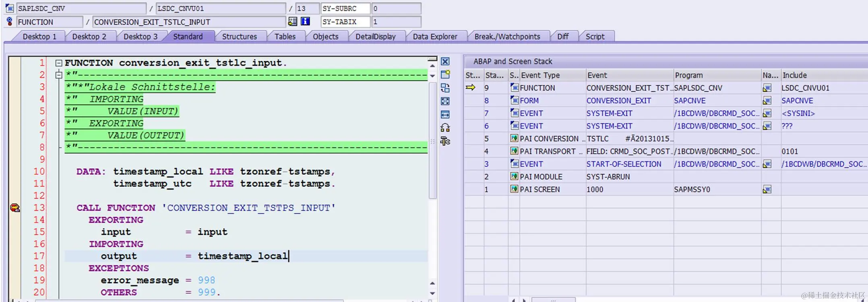Click the Event column header

630,75
